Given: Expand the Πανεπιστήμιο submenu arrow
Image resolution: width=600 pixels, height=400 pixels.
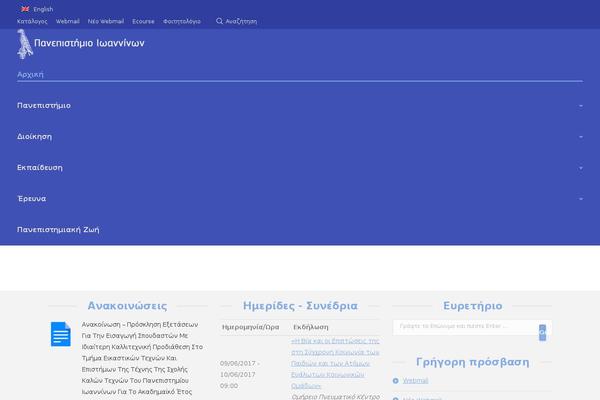Looking at the screenshot, I should (x=581, y=106).
